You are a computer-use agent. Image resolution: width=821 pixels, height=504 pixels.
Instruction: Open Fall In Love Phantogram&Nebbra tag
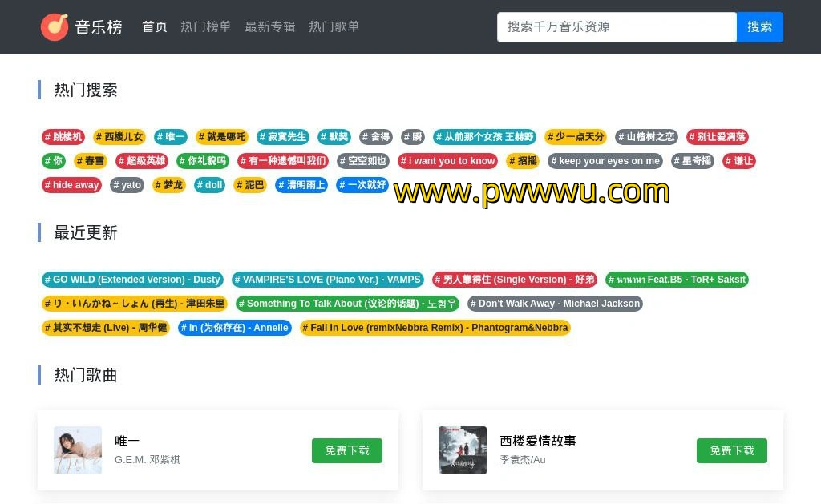point(435,328)
